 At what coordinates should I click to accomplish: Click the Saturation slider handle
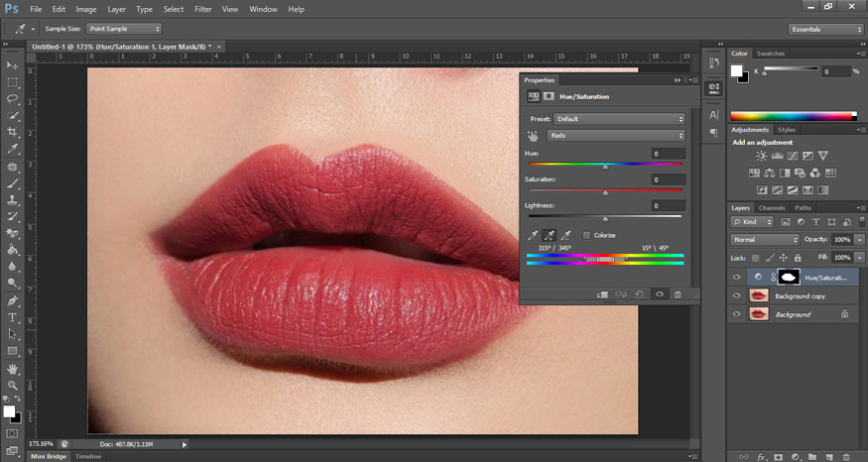pos(605,192)
